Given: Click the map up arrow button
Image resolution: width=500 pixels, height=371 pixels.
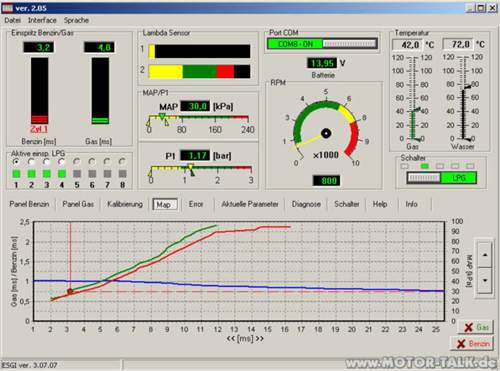Looking at the screenshot, I should click(x=485, y=255).
